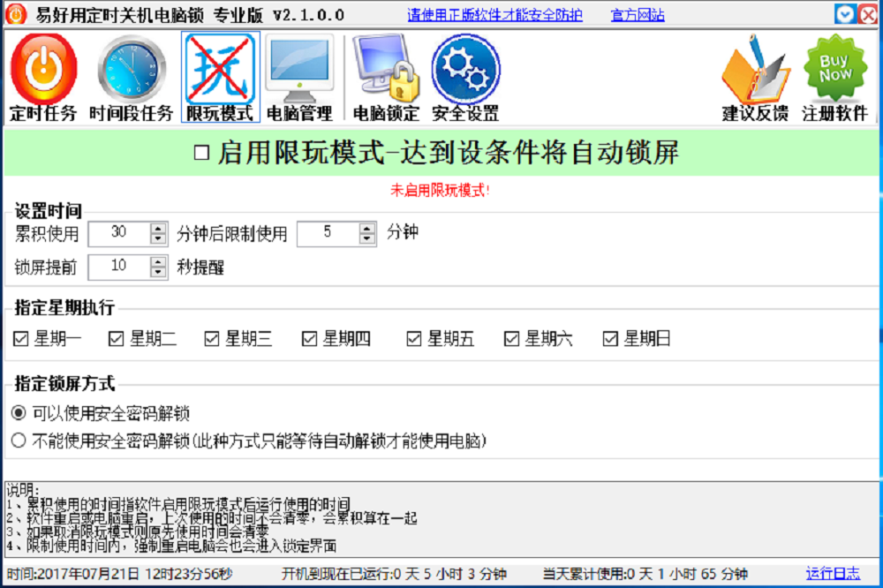Increase 累积使用 minutes with up arrow

[158, 229]
